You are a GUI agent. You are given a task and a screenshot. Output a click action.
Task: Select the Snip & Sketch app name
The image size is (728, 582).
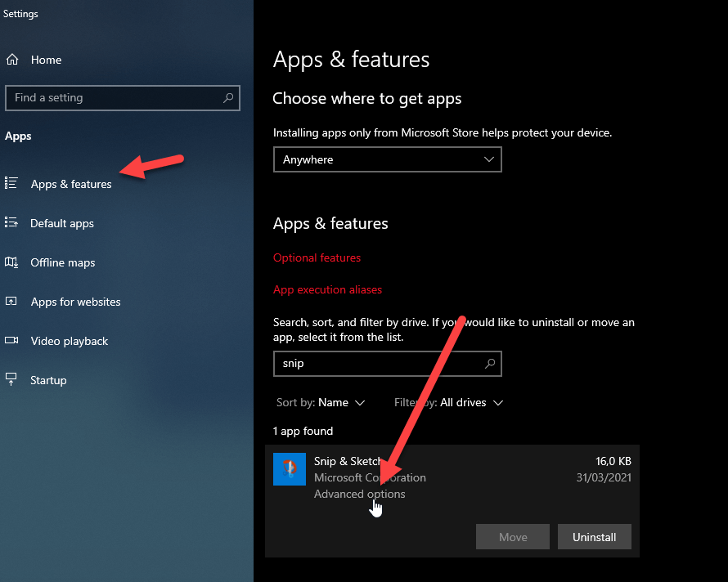[348, 461]
